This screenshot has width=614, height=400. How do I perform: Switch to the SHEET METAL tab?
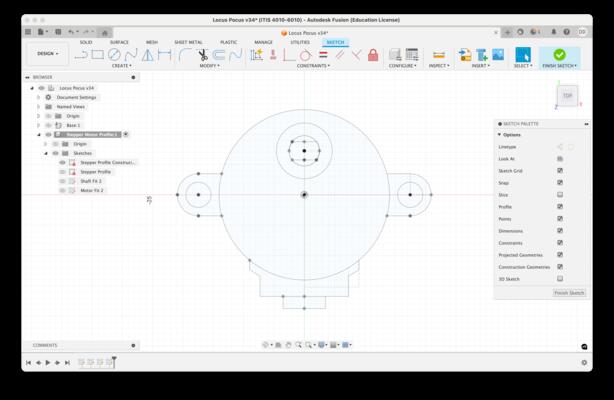188,42
